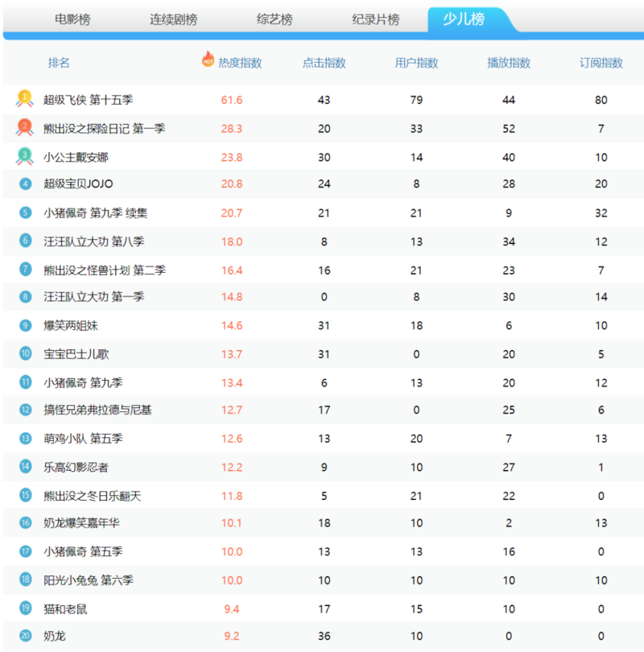This screenshot has width=644, height=652.
Task: Sort by 播放指数 column header
Action: click(x=509, y=63)
